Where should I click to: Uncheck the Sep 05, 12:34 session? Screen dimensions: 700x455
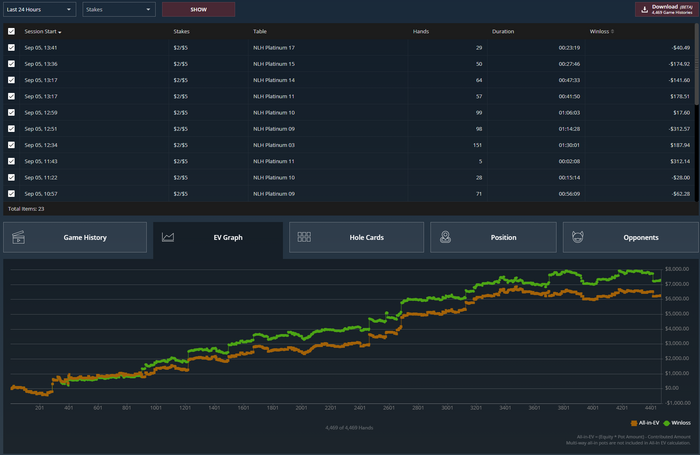[12, 145]
